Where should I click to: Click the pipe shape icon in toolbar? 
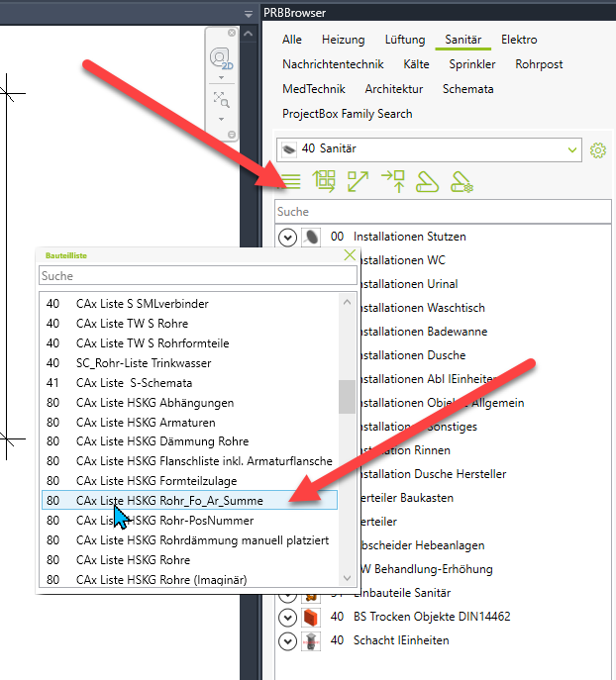[x=427, y=181]
